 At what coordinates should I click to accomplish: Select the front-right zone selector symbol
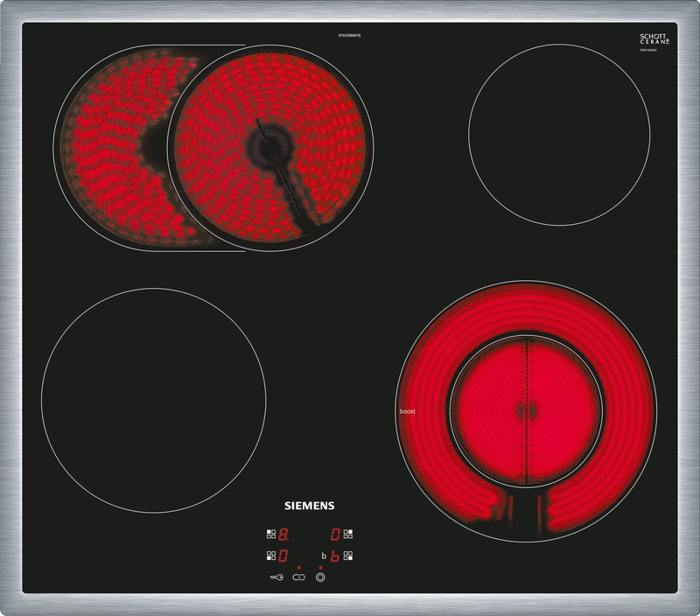(347, 556)
